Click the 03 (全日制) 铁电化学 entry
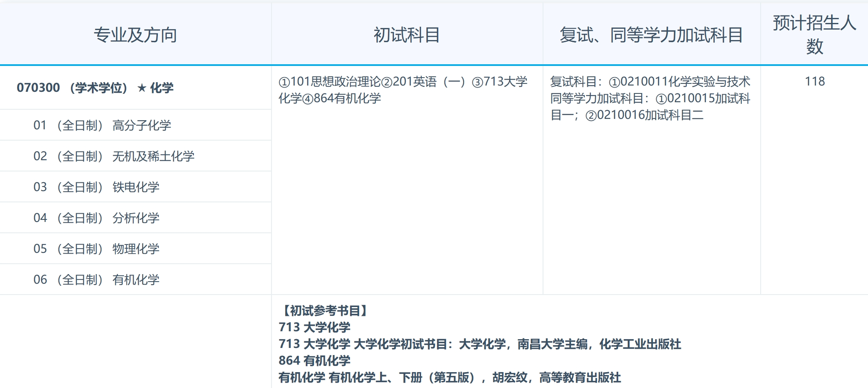 (x=97, y=186)
